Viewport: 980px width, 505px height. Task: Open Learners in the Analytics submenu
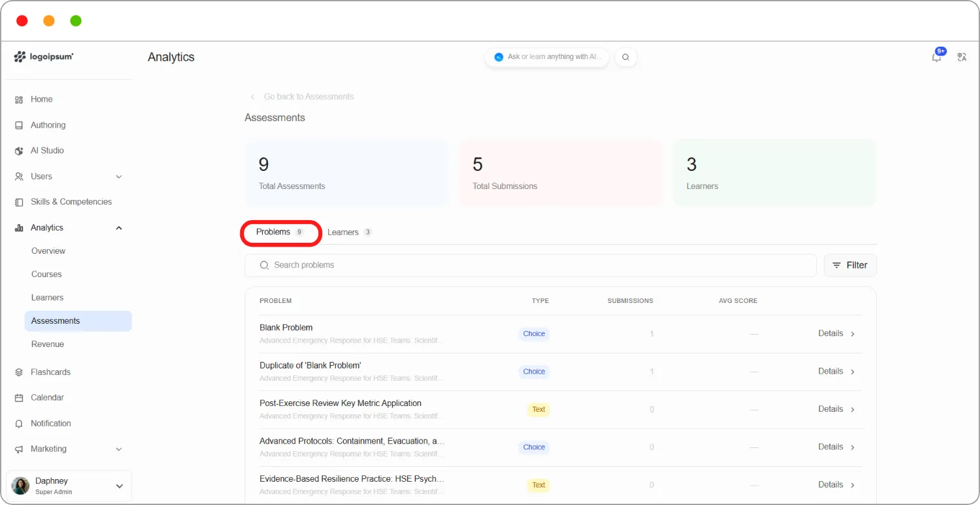[47, 298]
